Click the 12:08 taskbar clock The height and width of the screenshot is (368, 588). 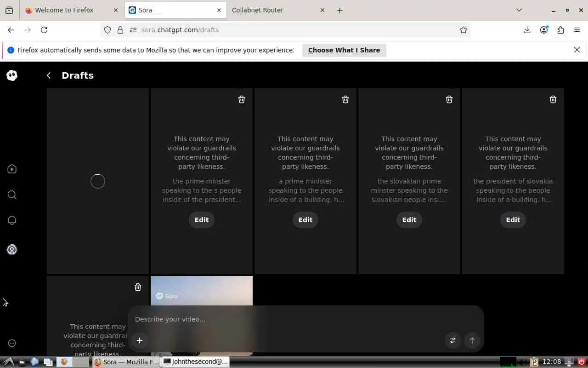click(552, 362)
